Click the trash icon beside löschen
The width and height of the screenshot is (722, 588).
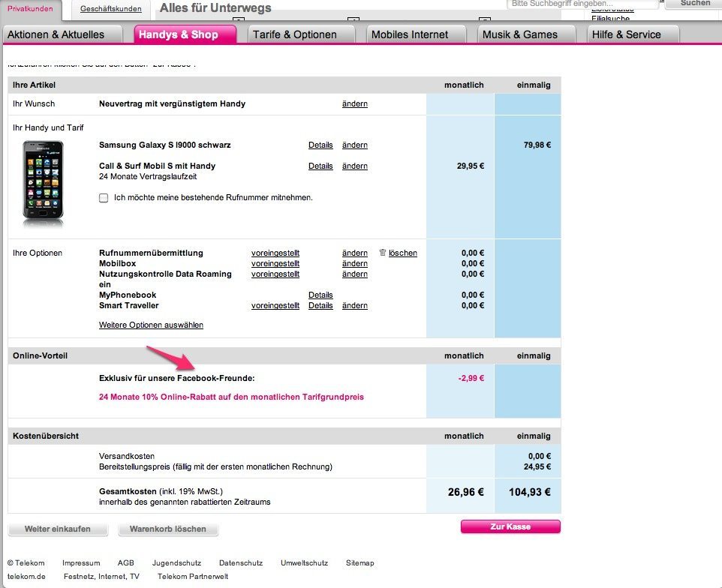tap(382, 252)
